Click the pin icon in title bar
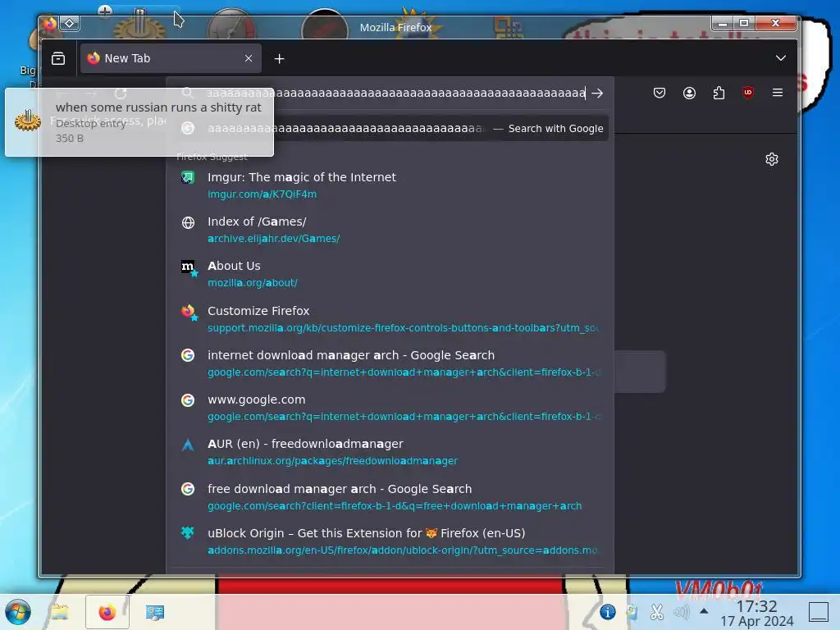 [x=70, y=24]
